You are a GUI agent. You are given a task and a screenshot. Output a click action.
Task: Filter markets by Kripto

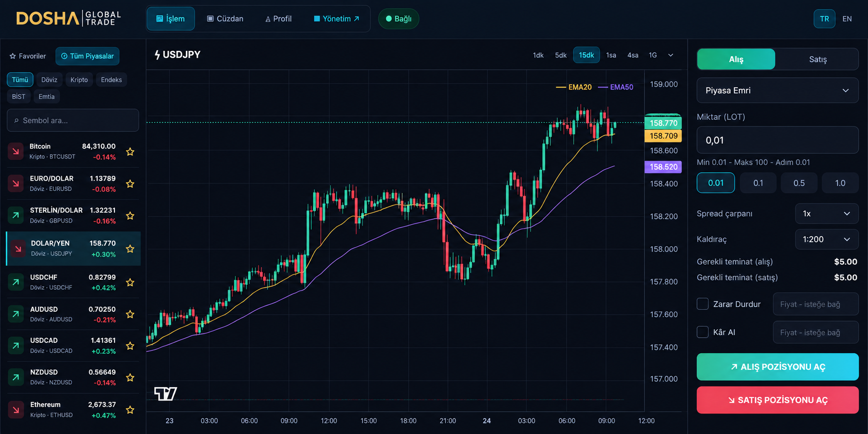point(79,80)
